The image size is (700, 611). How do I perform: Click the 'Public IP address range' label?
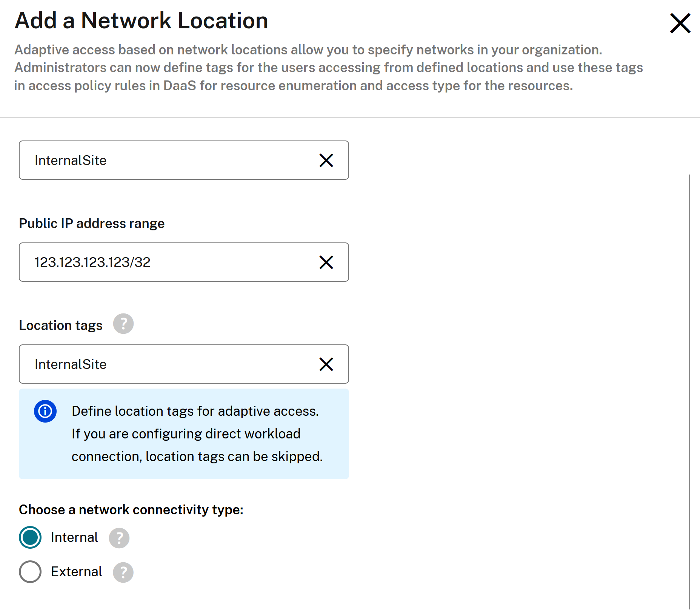[x=92, y=224]
